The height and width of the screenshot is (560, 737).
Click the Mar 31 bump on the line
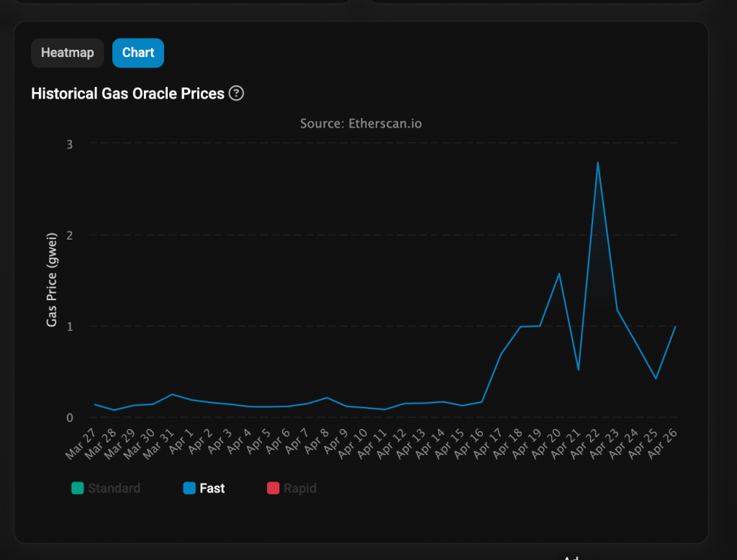pyautogui.click(x=172, y=394)
